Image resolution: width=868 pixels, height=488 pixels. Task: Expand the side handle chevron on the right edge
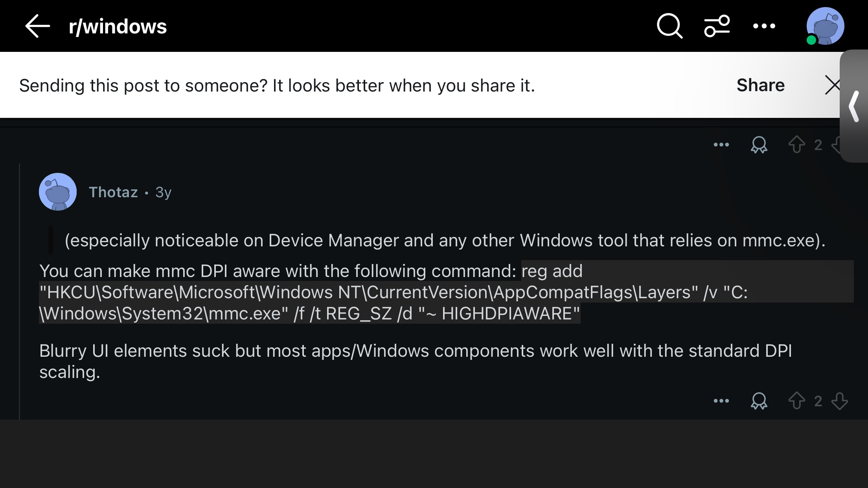(854, 106)
